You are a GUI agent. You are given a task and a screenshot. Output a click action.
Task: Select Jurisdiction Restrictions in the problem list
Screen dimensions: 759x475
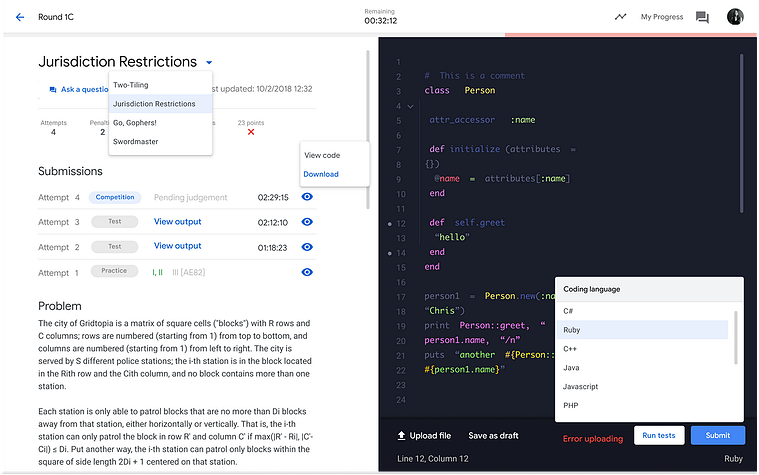pyautogui.click(x=161, y=104)
